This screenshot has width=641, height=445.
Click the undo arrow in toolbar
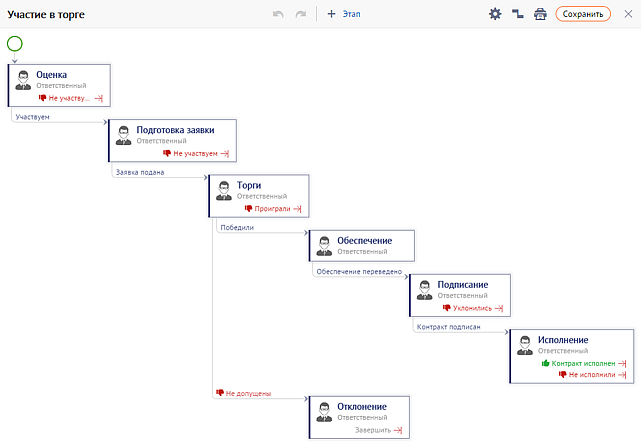point(279,14)
